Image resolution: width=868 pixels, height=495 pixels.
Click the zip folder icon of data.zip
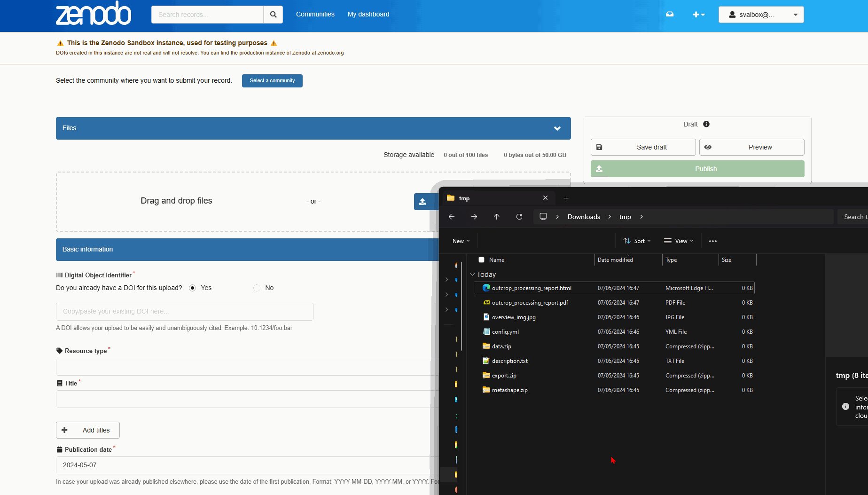point(486,346)
